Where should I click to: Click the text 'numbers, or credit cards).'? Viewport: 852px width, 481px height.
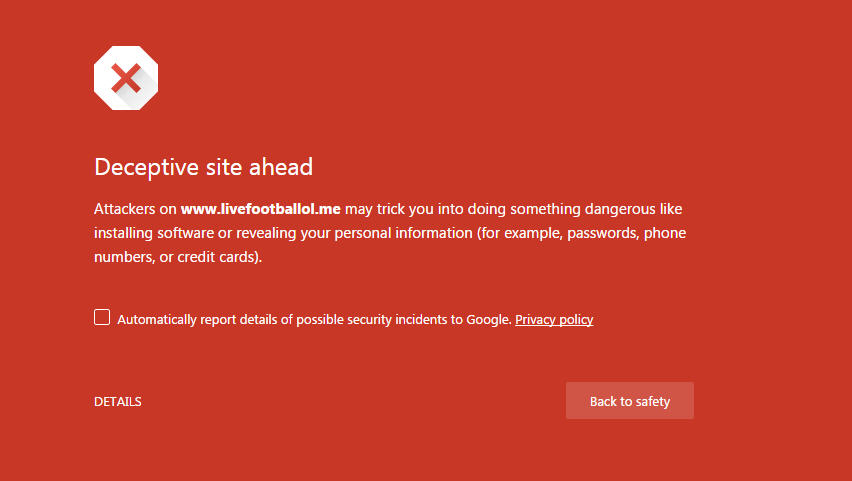[178, 257]
